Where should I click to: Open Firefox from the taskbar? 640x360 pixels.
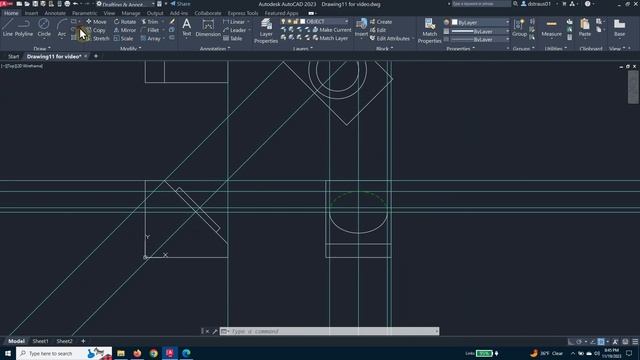pyautogui.click(x=137, y=353)
